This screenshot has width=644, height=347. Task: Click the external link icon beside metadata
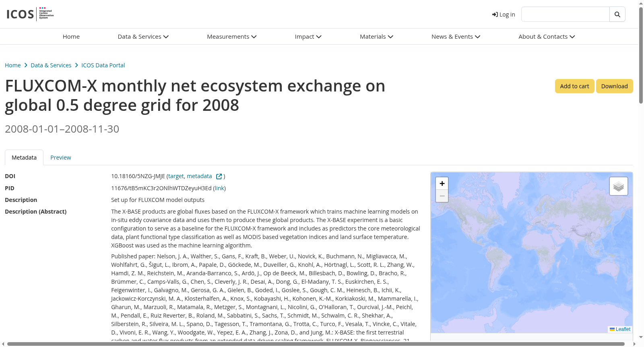[219, 177]
